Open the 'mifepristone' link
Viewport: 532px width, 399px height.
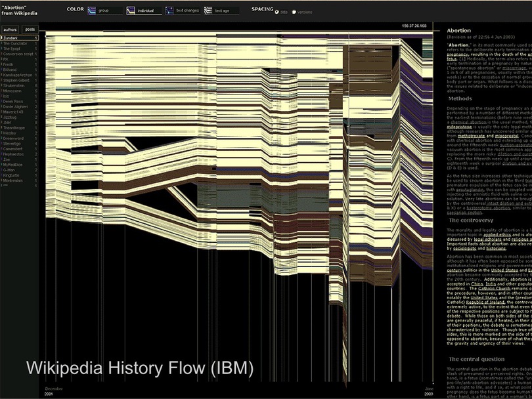pyautogui.click(x=459, y=127)
